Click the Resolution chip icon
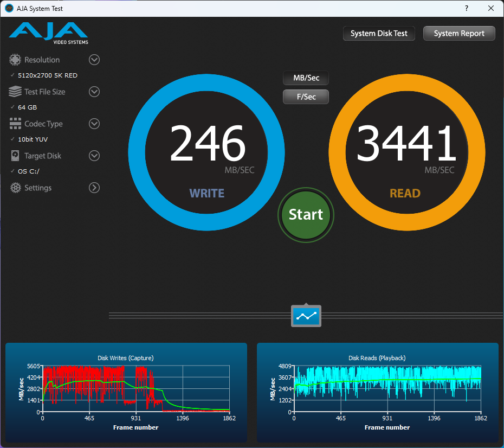This screenshot has width=504, height=448. tap(15, 60)
